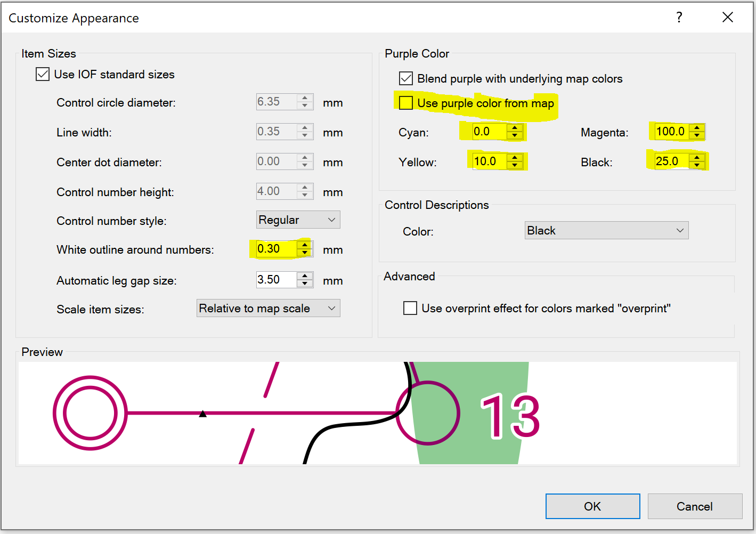
Task: Disable Blend purple with underlying map colors
Action: coord(406,79)
